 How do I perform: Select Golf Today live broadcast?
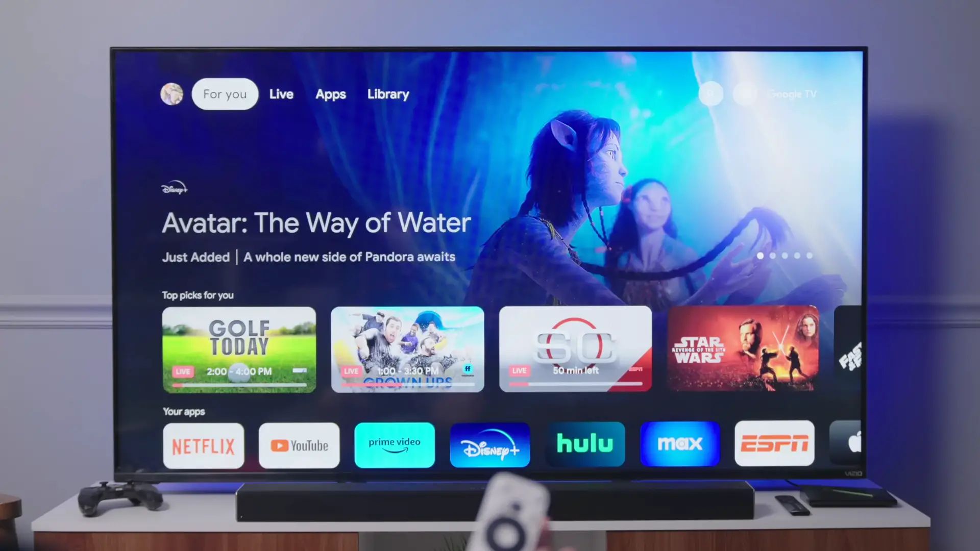click(x=238, y=349)
